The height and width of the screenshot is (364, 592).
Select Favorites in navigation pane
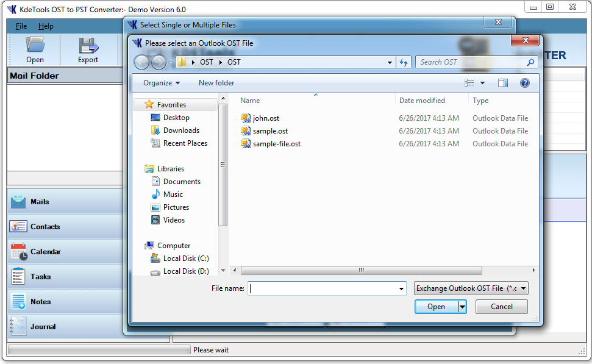171,105
